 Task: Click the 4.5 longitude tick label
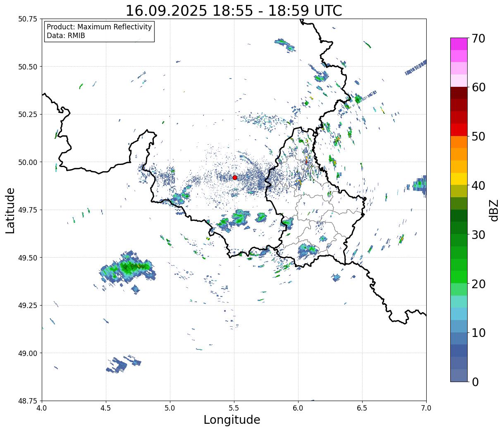[106, 408]
